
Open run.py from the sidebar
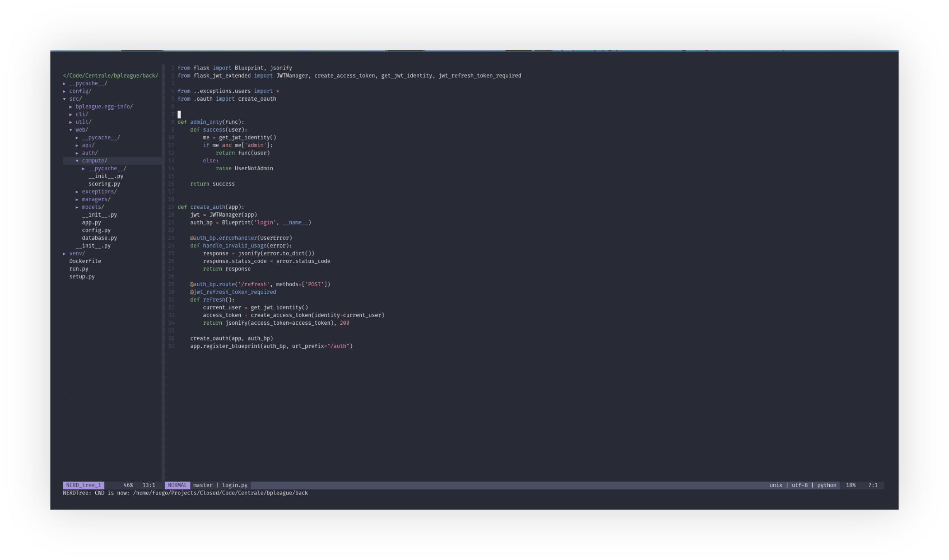point(79,269)
